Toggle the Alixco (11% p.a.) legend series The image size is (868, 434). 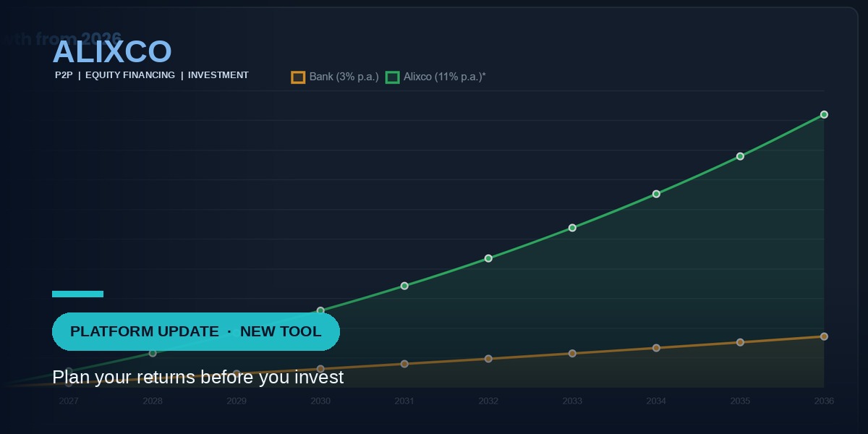click(x=435, y=77)
